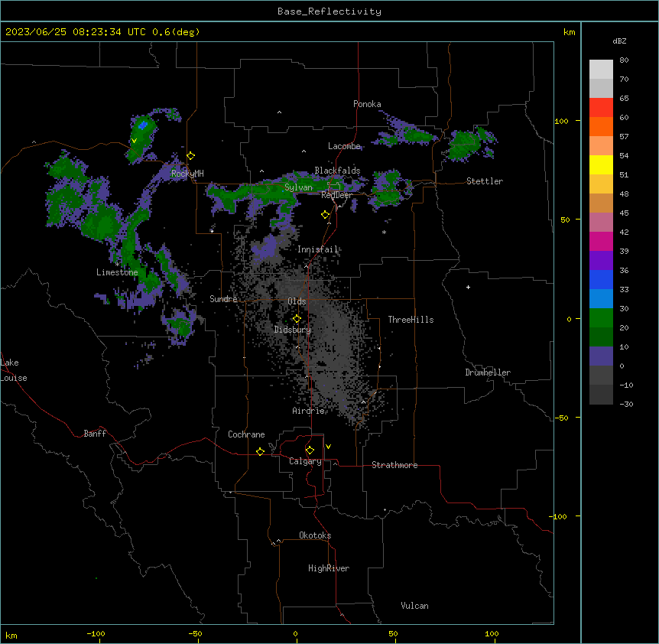This screenshot has height=644, width=659.
Task: Pick the orange 57-60 dBZ swatch
Action: [601, 126]
